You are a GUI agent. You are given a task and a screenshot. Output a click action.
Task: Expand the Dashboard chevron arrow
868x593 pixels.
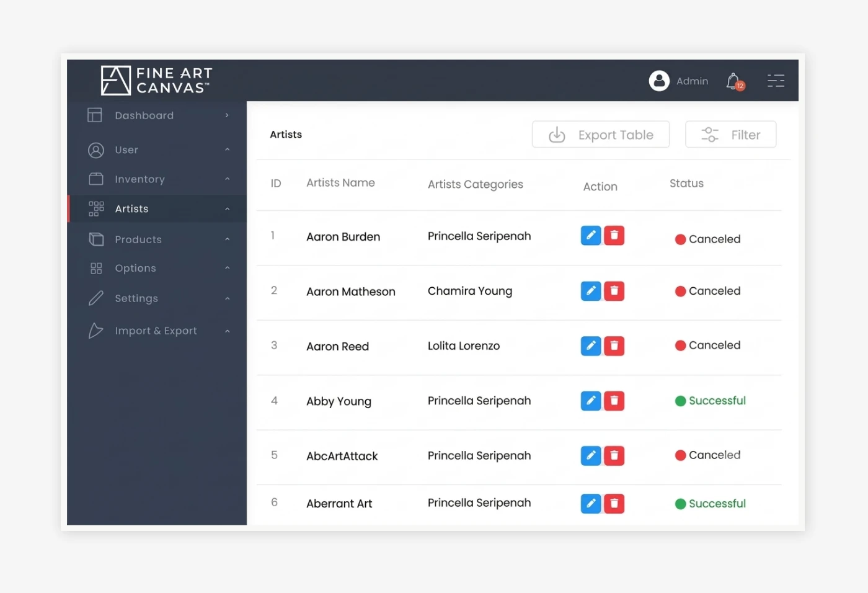(227, 115)
